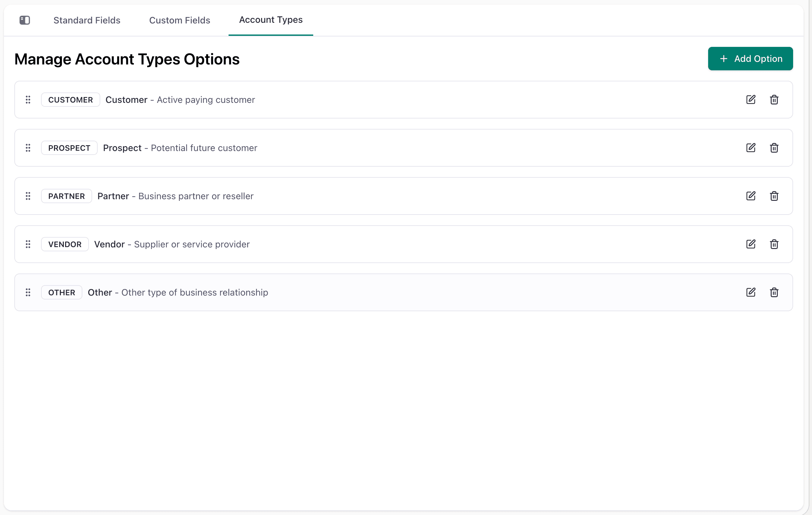Delete the Other account type
The image size is (812, 515).
tap(774, 292)
